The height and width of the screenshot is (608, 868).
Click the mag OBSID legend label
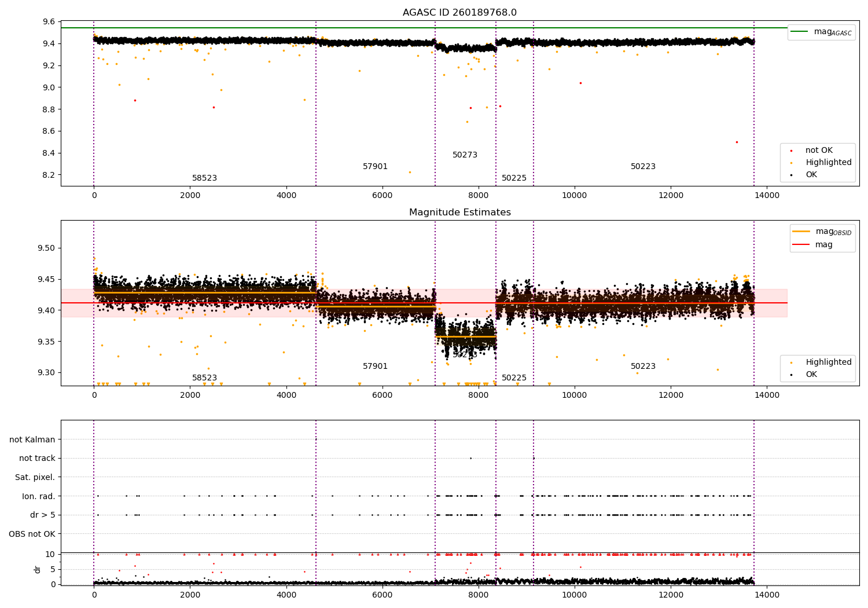pyautogui.click(x=833, y=232)
